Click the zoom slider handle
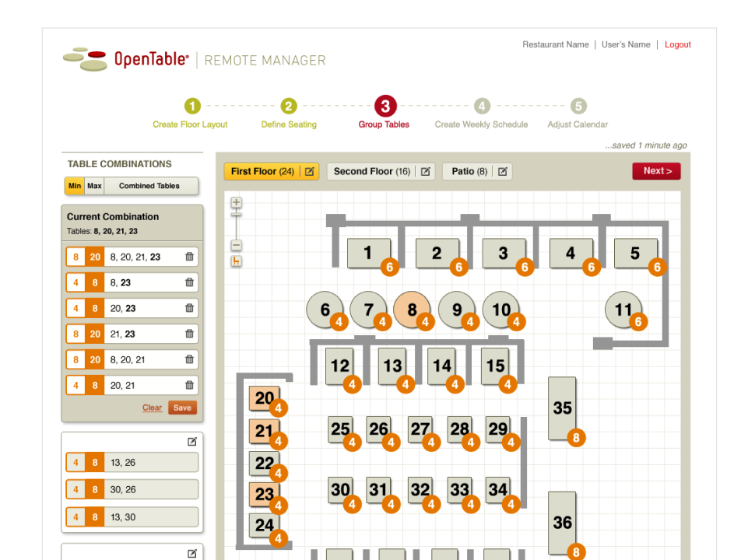The image size is (755, 560). click(237, 215)
